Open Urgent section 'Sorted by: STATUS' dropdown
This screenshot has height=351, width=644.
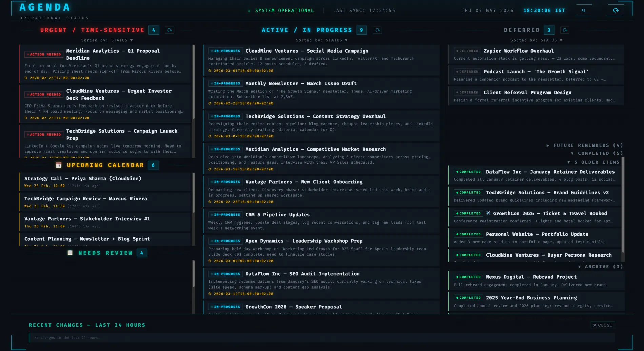[107, 40]
